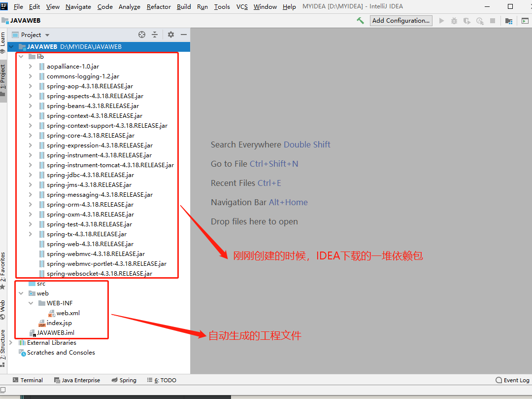Open the Build menu
This screenshot has width=532, height=399.
point(184,6)
